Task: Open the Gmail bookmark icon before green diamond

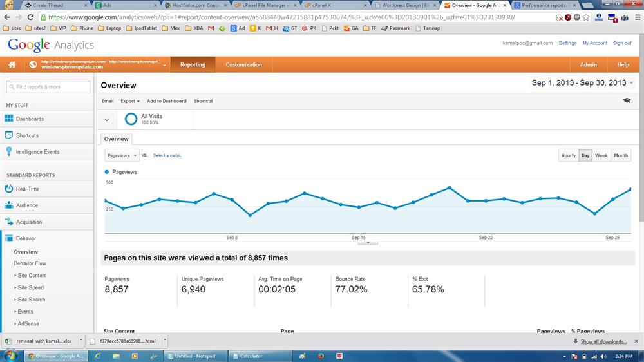Action: point(211,28)
